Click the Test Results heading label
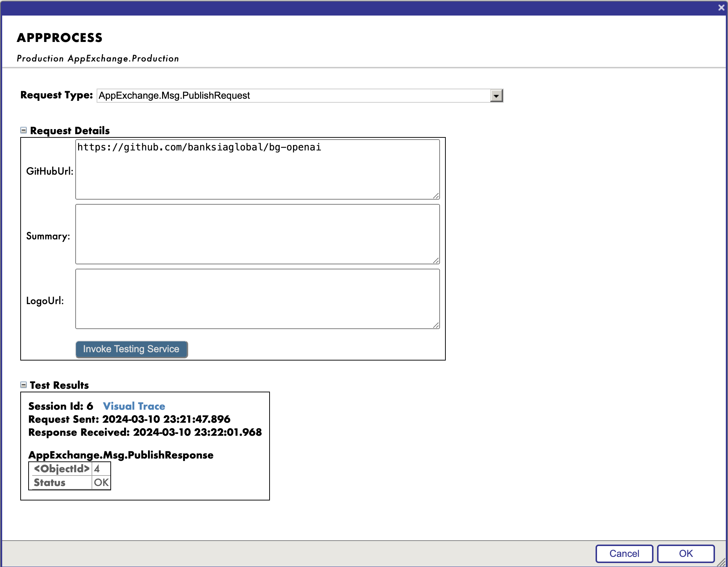This screenshot has height=567, width=728. tap(59, 385)
